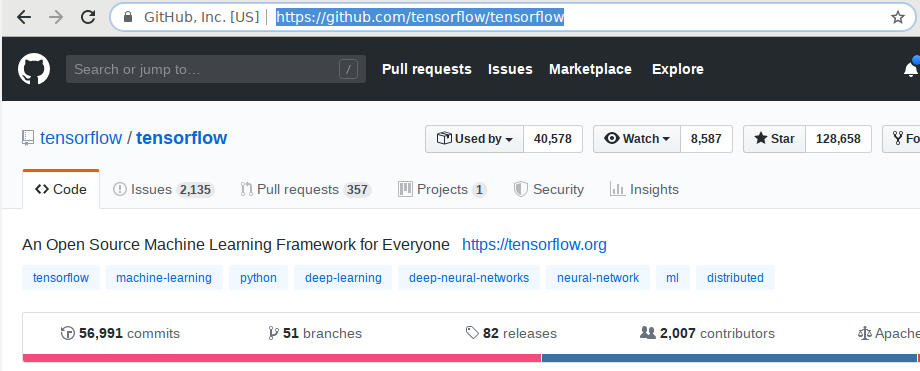Open Marketplace in the top navigation
920x371 pixels.
tap(590, 69)
